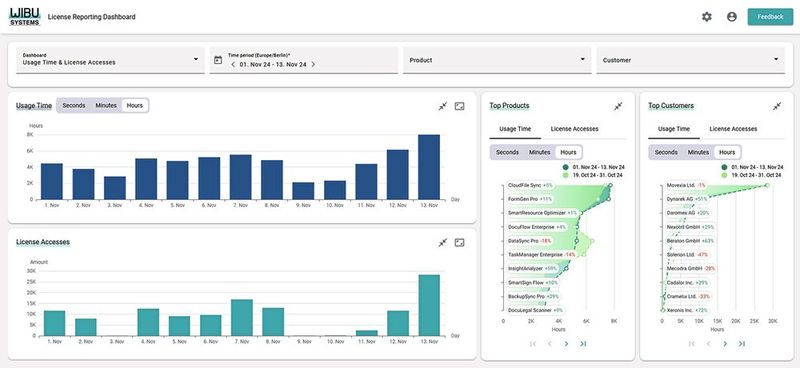Click the 3. Nov bar in Usage Time

[x=115, y=188]
